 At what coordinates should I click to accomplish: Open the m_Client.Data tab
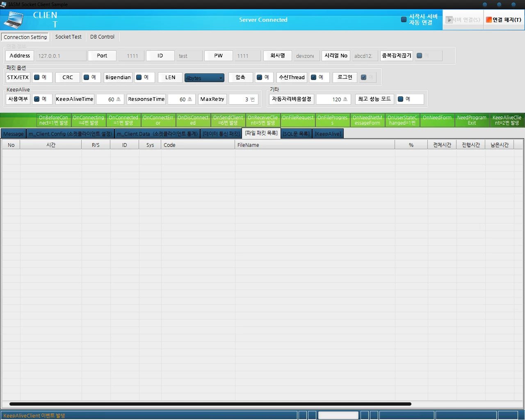point(157,134)
